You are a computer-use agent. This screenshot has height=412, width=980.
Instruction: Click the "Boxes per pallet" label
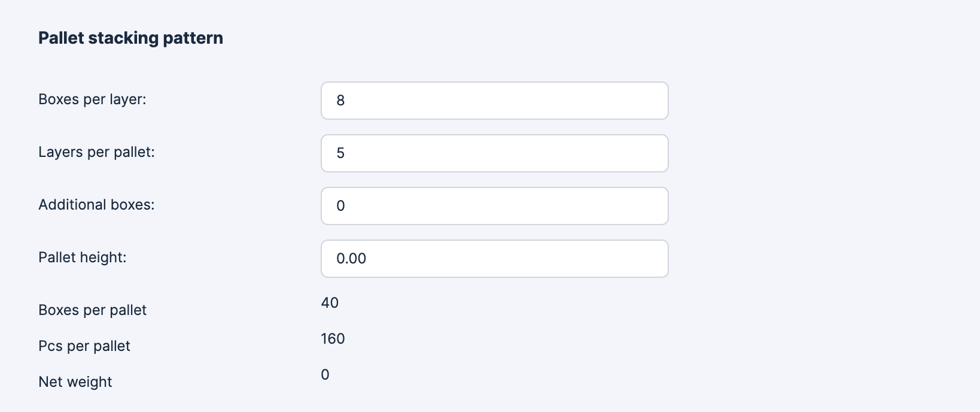pos(92,310)
